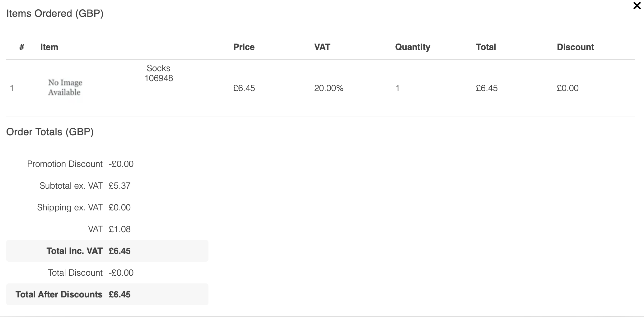This screenshot has height=317, width=644.
Task: Click the VAT column header
Action: [322, 47]
